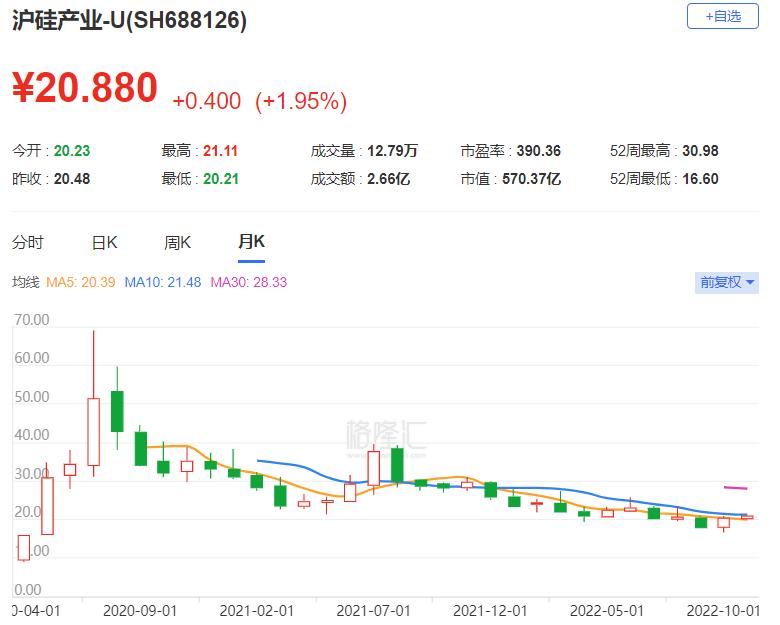
Task: Switch to the 日K daily chart tab
Action: (104, 242)
